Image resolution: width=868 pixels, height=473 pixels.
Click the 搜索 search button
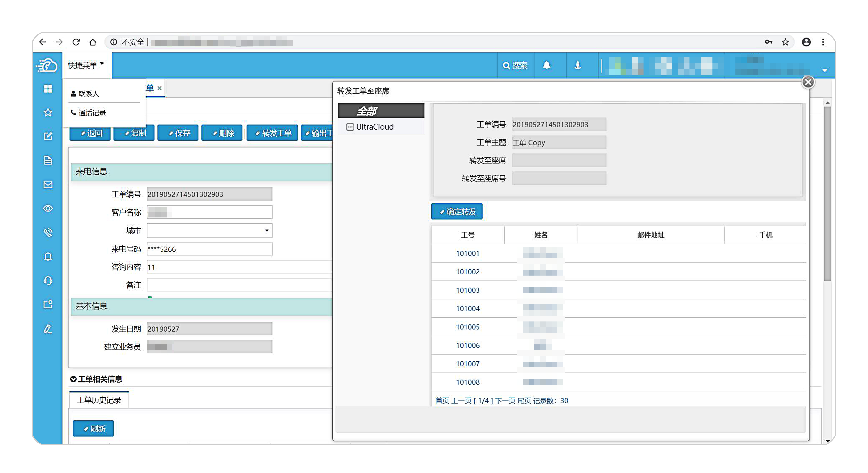(x=515, y=65)
